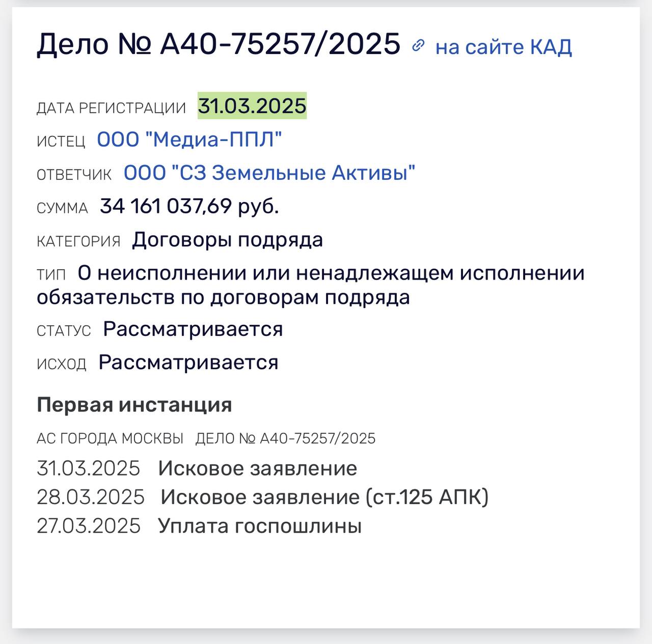Click the ДАТА РЕГИСТРАЦИИ field label
The height and width of the screenshot is (644, 652).
pos(111,108)
